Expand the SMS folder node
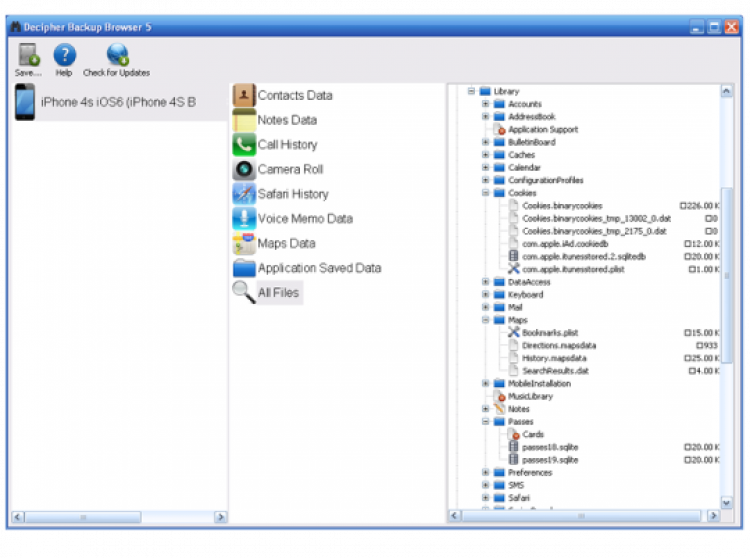Screen dimensions: 750x558 pos(485,485)
